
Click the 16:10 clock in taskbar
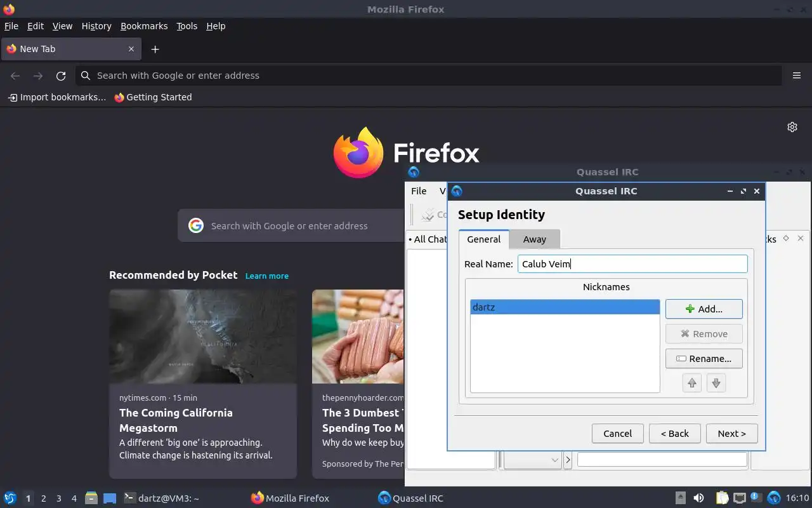click(797, 498)
